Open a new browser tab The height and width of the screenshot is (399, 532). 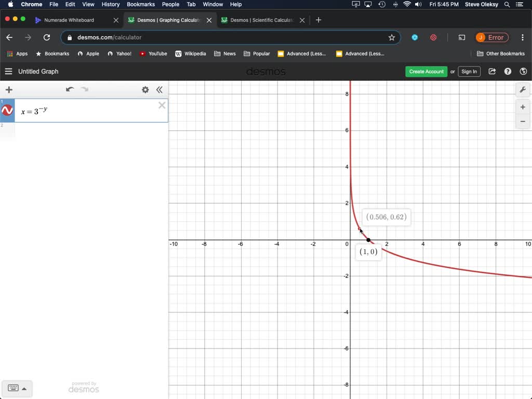(318, 20)
